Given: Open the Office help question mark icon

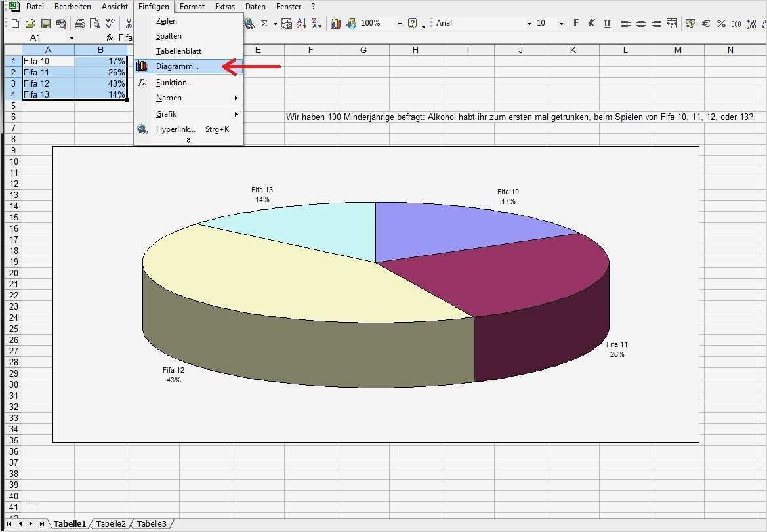Looking at the screenshot, I should (x=412, y=24).
